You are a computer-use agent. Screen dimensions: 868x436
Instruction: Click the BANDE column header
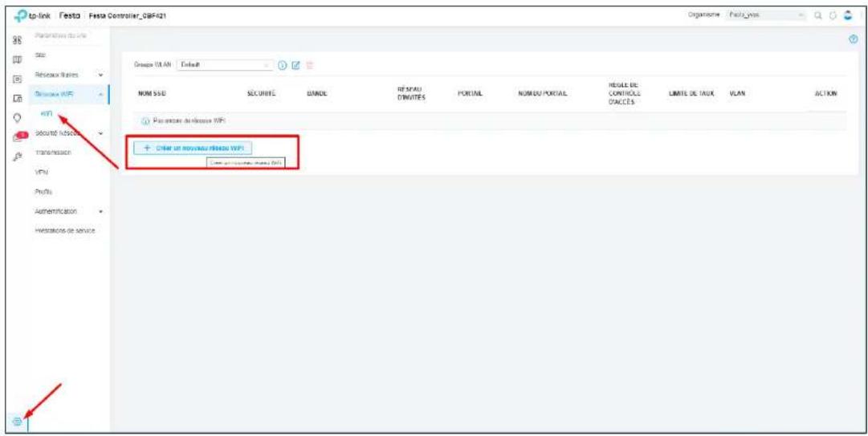point(317,94)
